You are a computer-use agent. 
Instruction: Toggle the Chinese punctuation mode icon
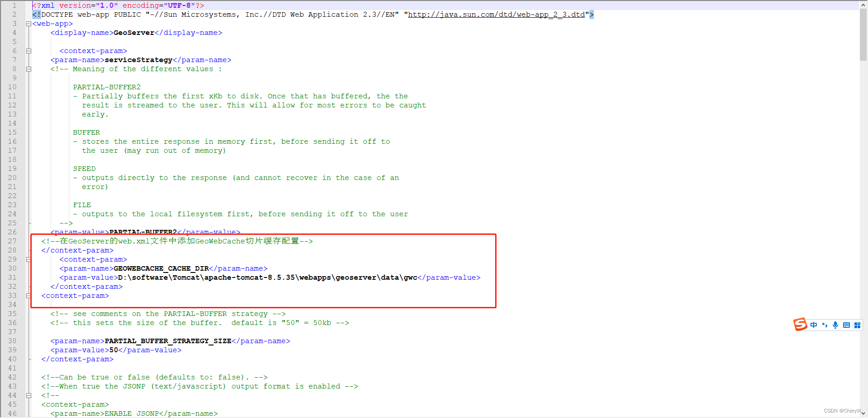(825, 325)
